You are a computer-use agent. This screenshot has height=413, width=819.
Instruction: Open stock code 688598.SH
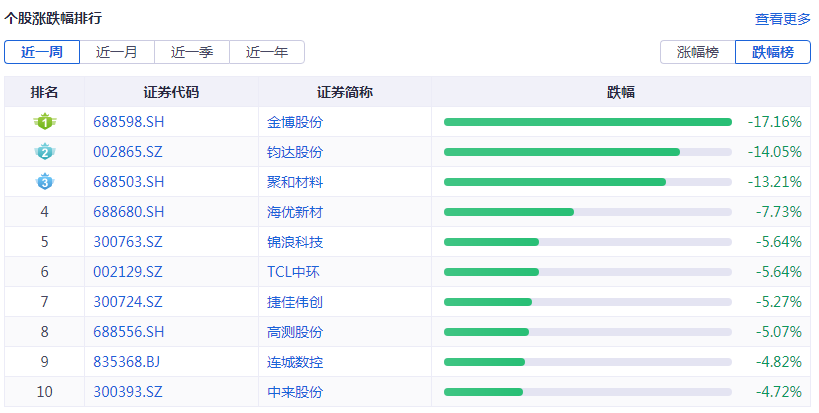128,122
